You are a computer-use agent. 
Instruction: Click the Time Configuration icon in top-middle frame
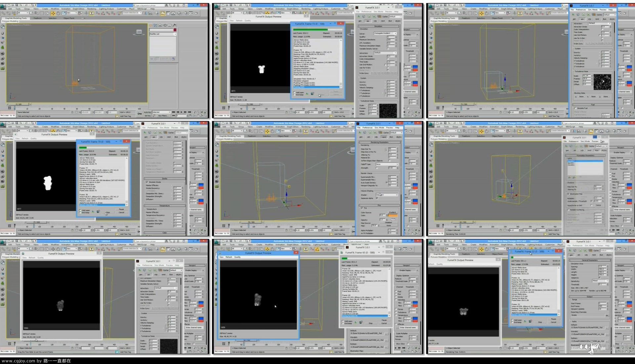tap(406, 116)
